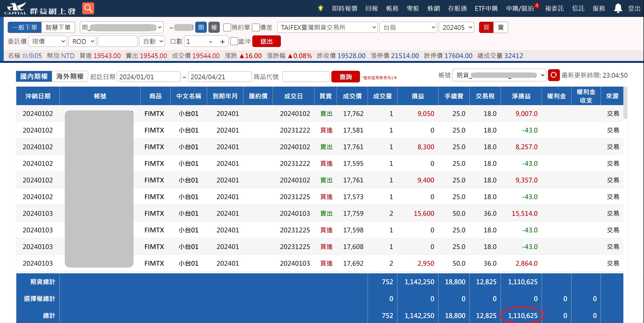Open the 信託 menu
Image resolution: width=644 pixels, height=323 pixels.
(578, 8)
